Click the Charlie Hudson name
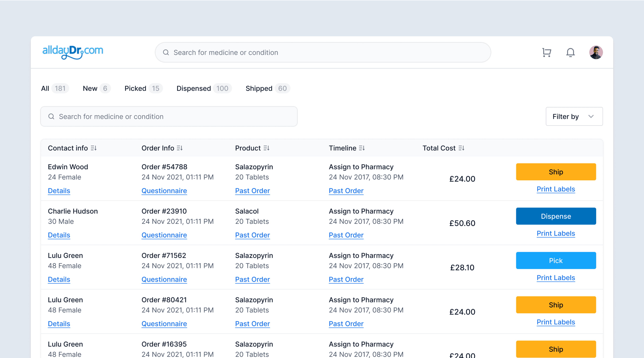The image size is (644, 358). [73, 211]
